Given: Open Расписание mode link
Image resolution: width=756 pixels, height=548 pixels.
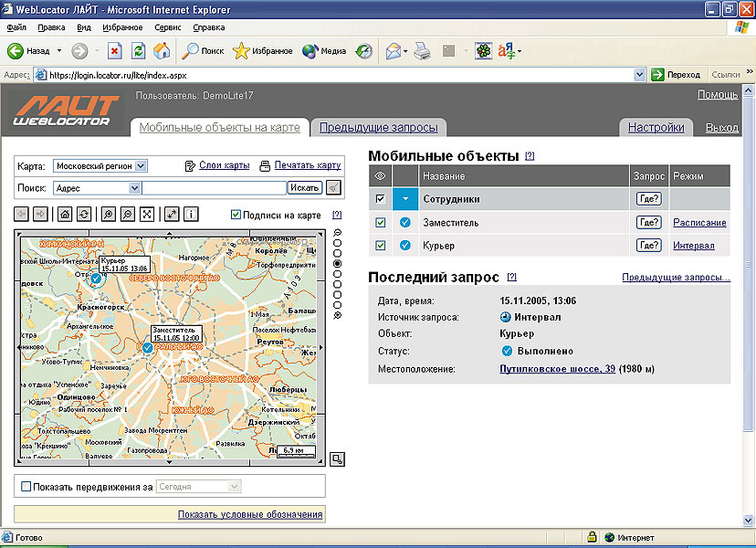Looking at the screenshot, I should pos(699,222).
